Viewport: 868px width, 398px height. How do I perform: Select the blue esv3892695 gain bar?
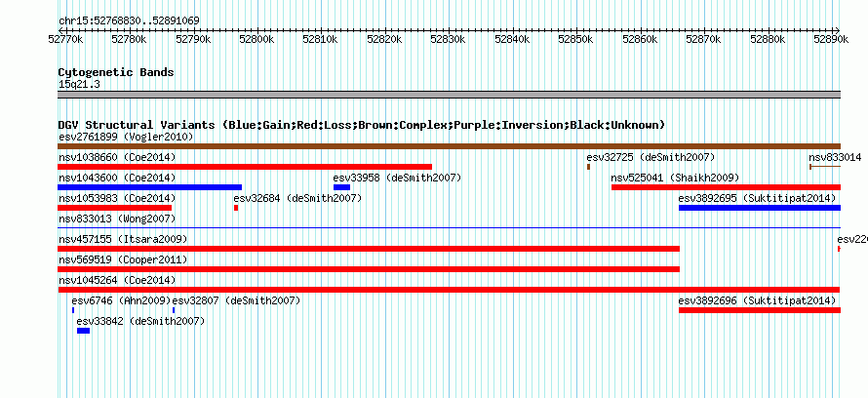click(x=760, y=208)
